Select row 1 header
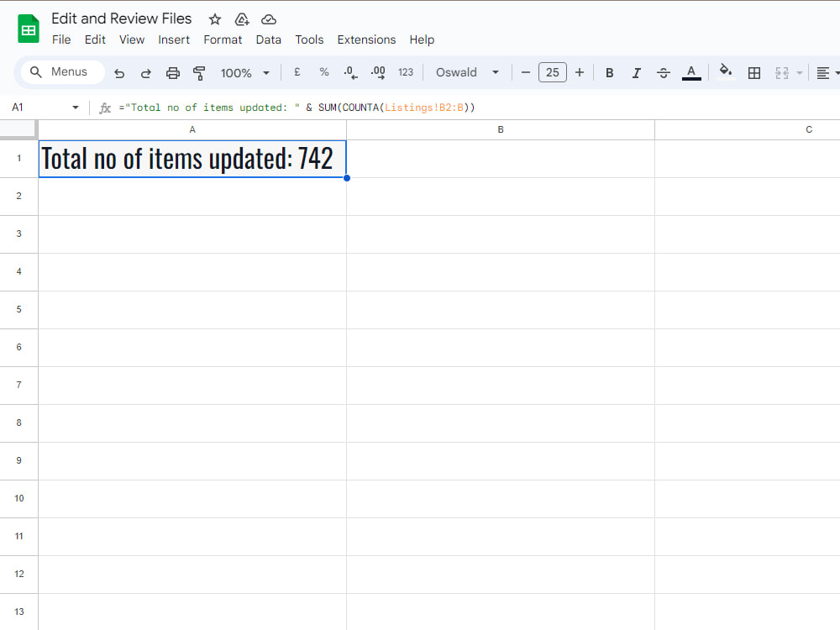The width and height of the screenshot is (840, 630). (x=18, y=159)
